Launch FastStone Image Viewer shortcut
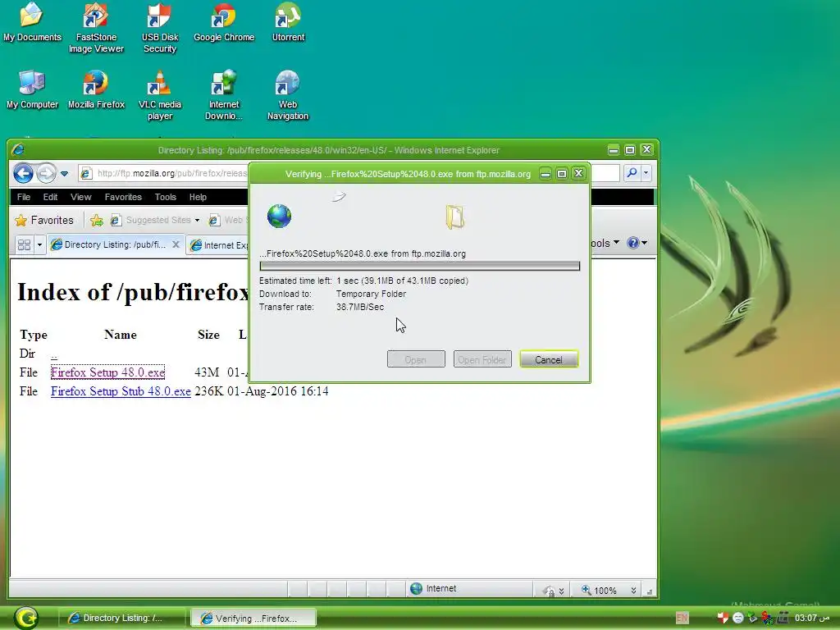This screenshot has width=840, height=630. point(96,27)
